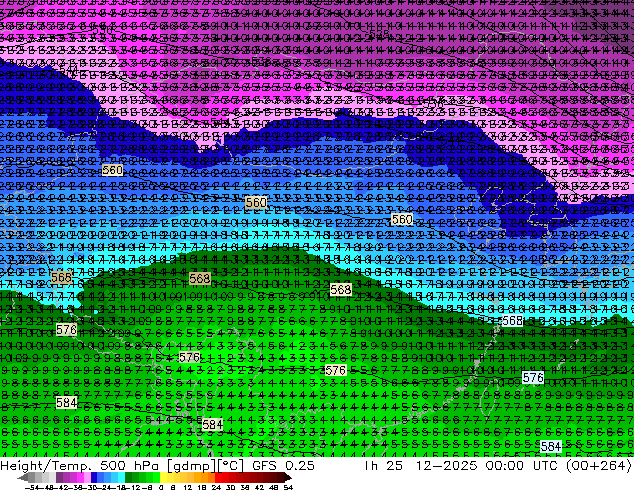This screenshot has width=634, height=490.
Task: Click the "500 hPa" level label
Action: click(x=131, y=465)
